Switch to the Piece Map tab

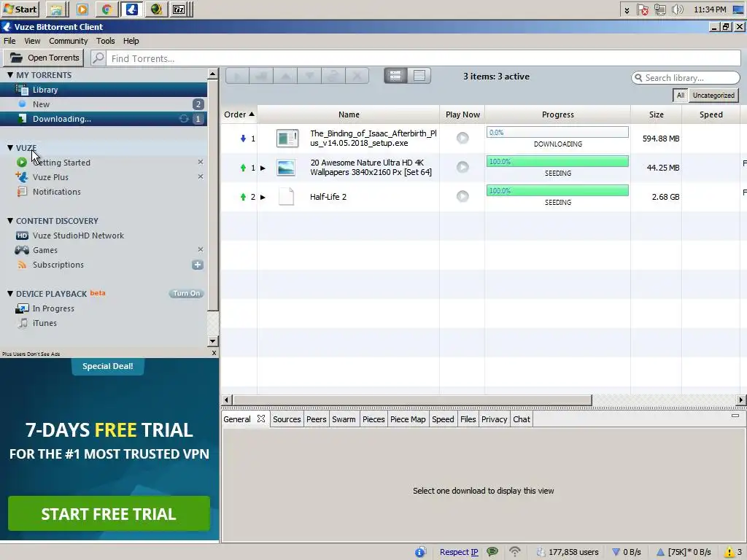(x=408, y=419)
